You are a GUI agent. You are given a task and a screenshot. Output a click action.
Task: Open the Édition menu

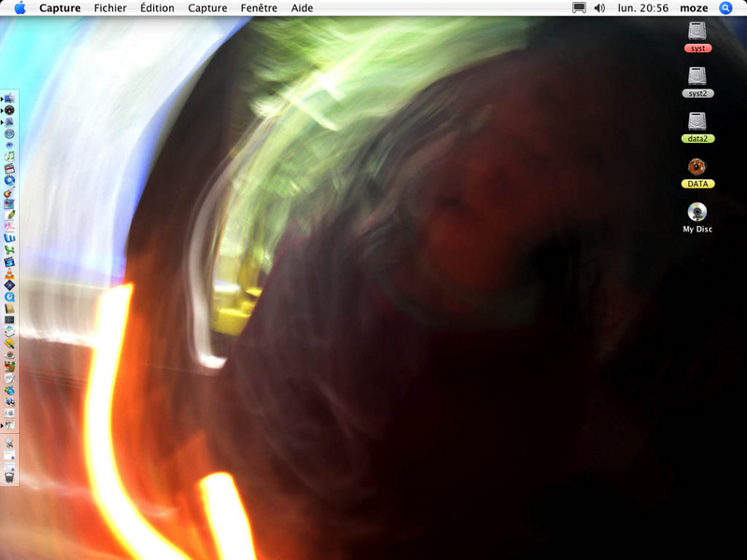click(x=157, y=8)
